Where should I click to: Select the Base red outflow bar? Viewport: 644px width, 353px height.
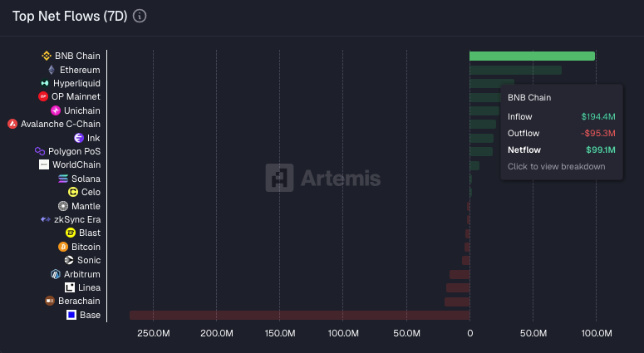(x=300, y=315)
